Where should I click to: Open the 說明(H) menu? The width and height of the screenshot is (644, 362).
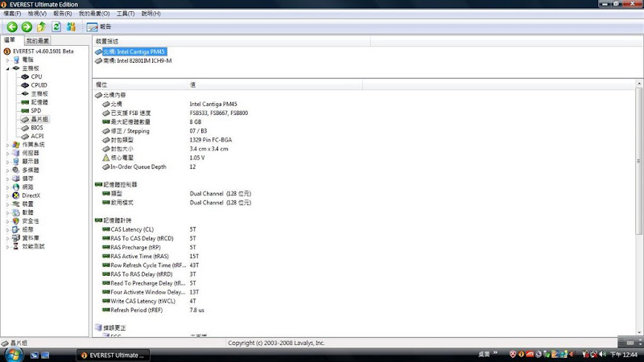point(151,14)
